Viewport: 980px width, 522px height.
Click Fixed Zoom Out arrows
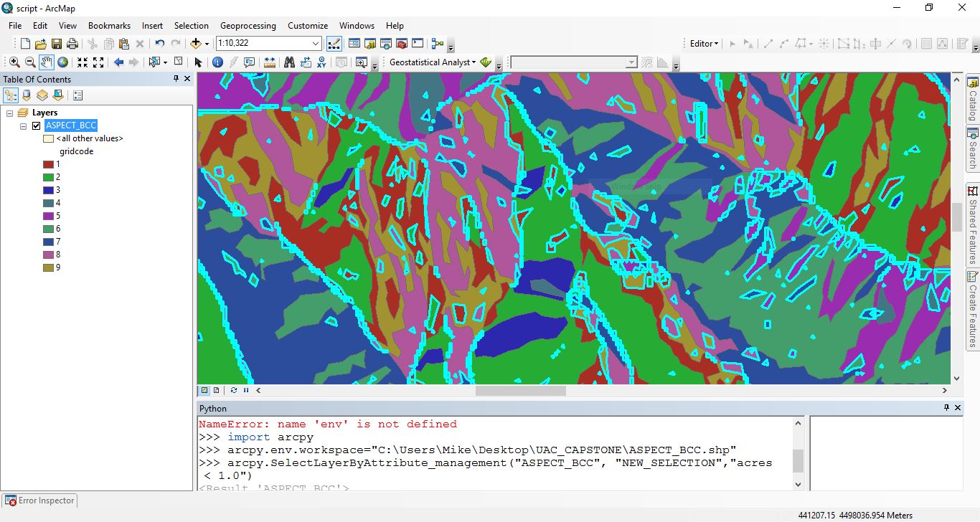pyautogui.click(x=98, y=62)
